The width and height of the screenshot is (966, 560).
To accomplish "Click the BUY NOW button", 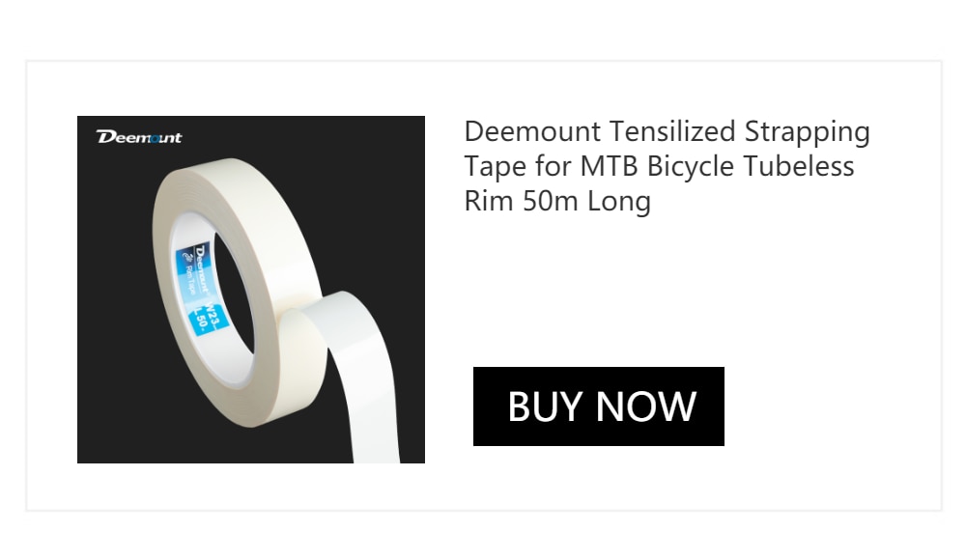I will point(598,406).
